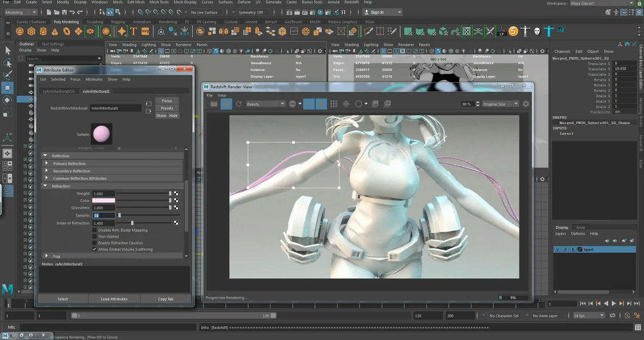Select the Move tool in the toolbox

[x=7, y=88]
